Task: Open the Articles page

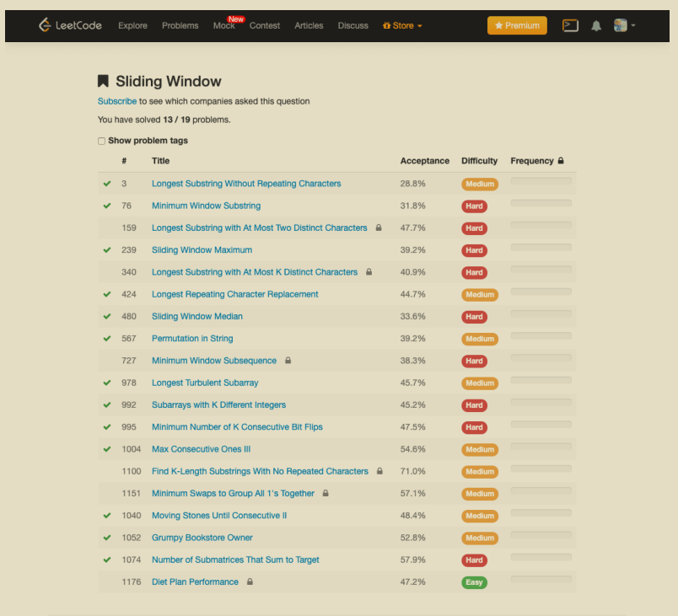Action: coord(309,25)
